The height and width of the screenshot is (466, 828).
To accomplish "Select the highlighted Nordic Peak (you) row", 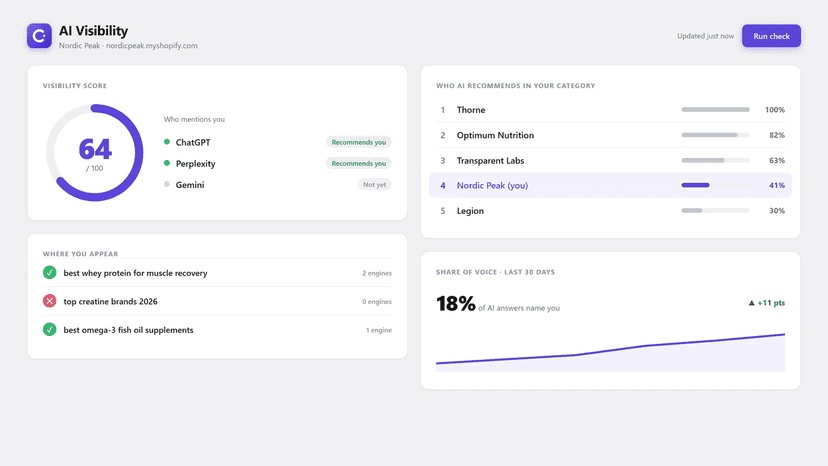I will coord(610,185).
